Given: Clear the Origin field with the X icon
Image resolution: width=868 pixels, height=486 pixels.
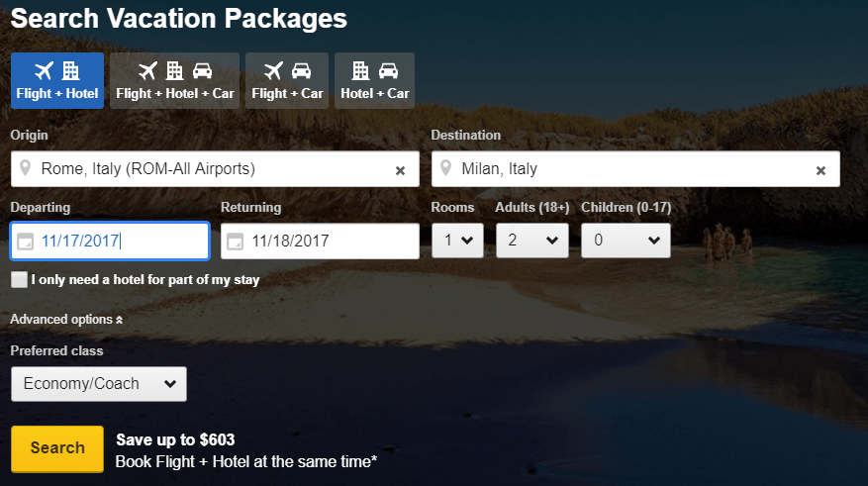Looking at the screenshot, I should [400, 170].
